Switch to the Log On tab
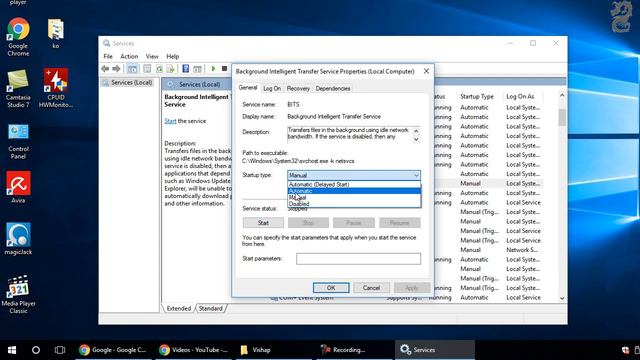 [272, 89]
